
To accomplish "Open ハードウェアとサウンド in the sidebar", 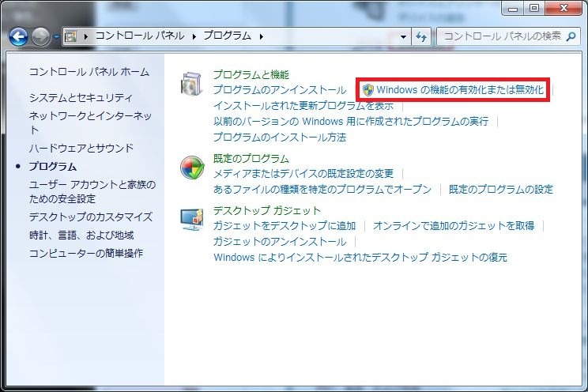I will click(x=81, y=148).
